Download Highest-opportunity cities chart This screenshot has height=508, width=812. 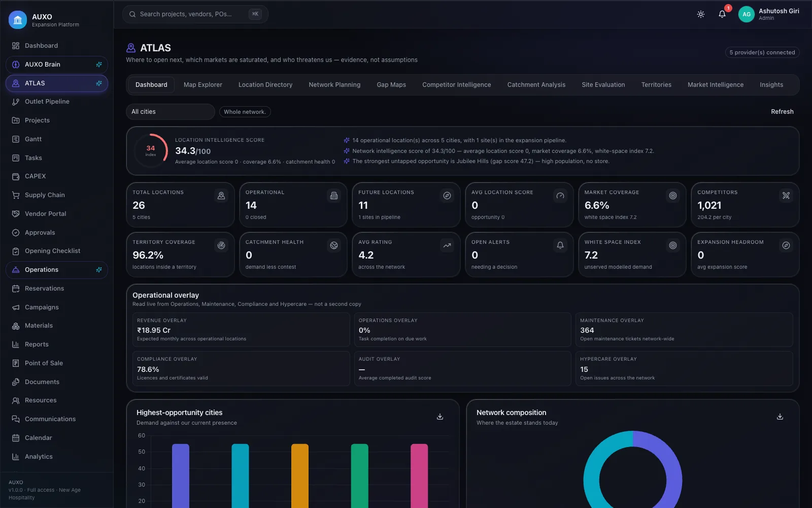click(x=440, y=417)
